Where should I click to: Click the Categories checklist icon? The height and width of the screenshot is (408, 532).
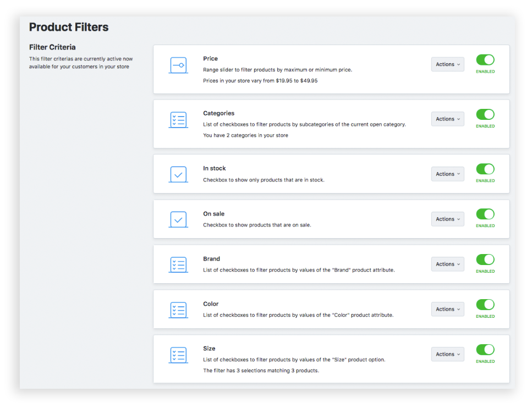pos(178,120)
